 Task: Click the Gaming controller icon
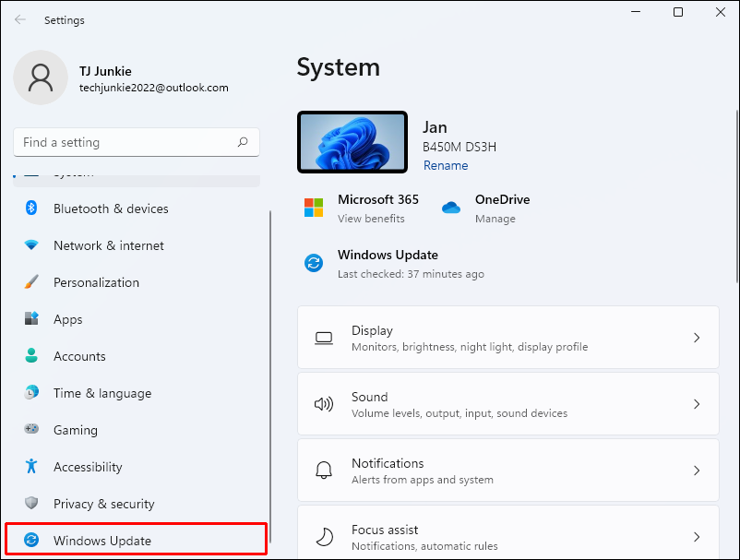click(31, 429)
